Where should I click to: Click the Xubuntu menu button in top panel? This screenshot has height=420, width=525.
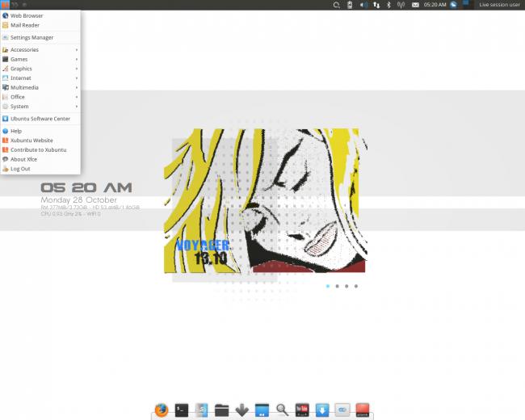[5, 5]
